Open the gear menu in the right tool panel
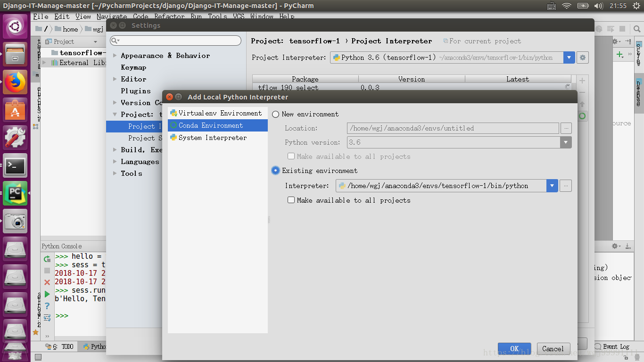The image size is (644, 362). coord(616,41)
